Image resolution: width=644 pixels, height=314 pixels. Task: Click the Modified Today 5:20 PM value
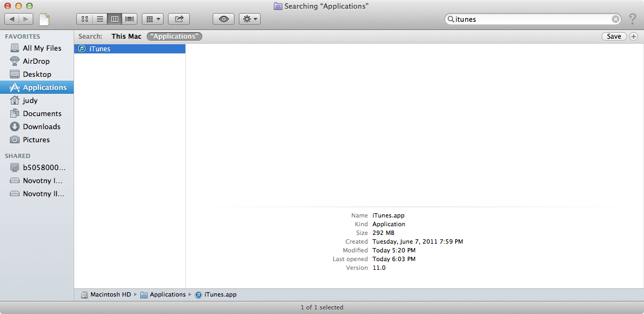(x=394, y=250)
